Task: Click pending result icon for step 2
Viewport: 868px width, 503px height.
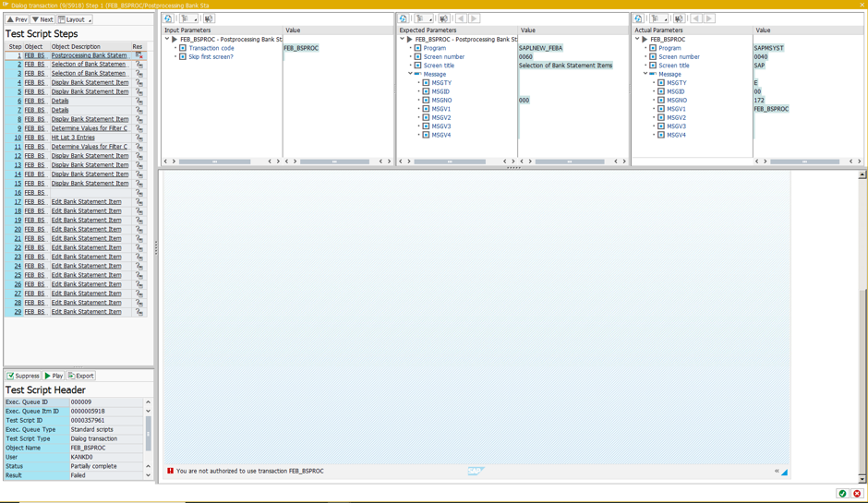Action: [139, 65]
